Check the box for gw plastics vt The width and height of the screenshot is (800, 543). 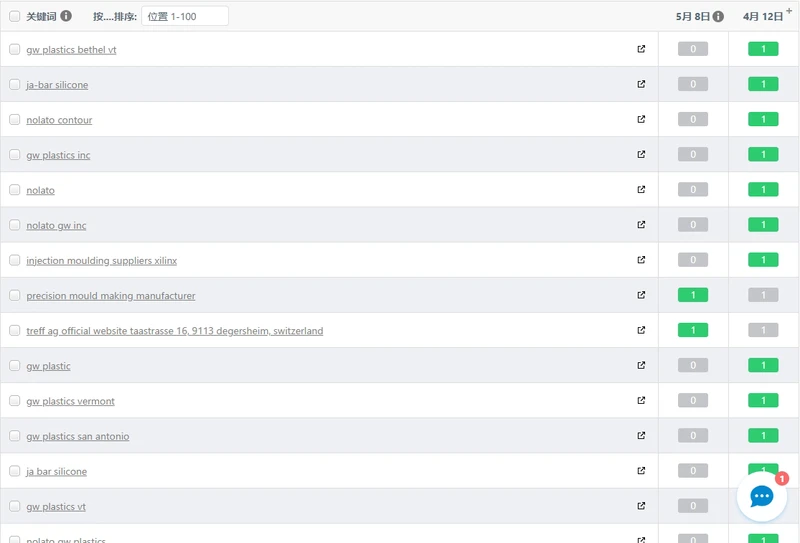point(15,507)
